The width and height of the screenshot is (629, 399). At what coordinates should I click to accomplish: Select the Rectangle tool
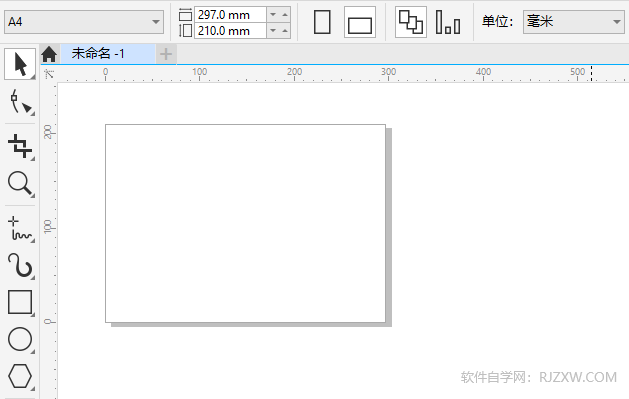[x=20, y=302]
